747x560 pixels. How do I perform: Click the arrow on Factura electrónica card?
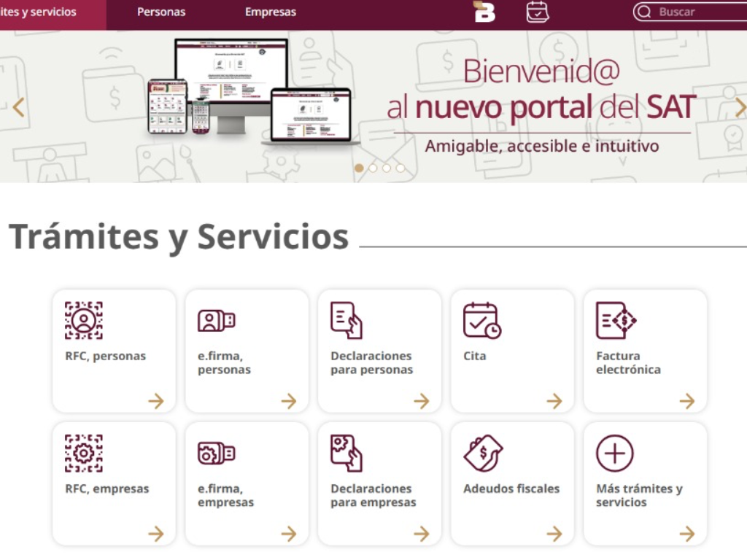coord(687,401)
